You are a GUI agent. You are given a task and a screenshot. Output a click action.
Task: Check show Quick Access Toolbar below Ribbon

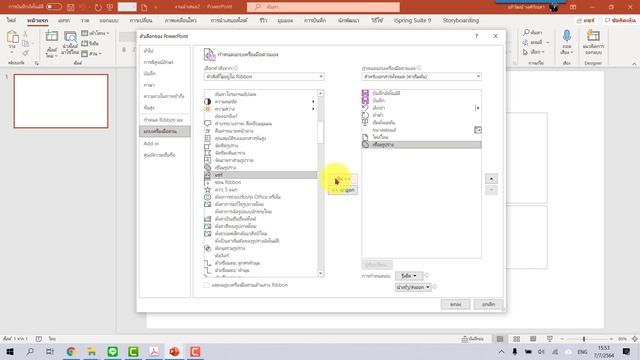click(x=207, y=285)
